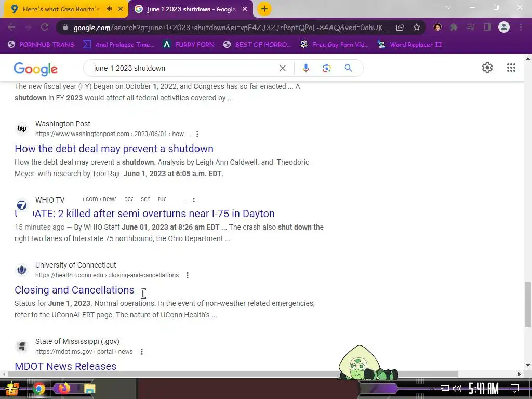Open network status tray icon

click(x=445, y=389)
